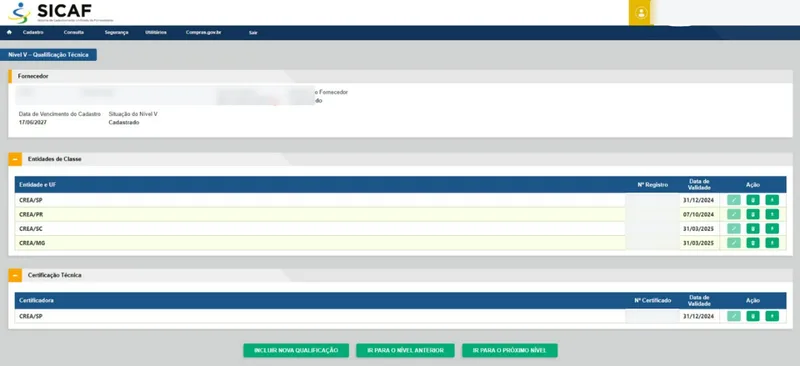The width and height of the screenshot is (800, 366).
Task: Click upload arrow icon in the CREA/SC row
Action: pos(772,229)
